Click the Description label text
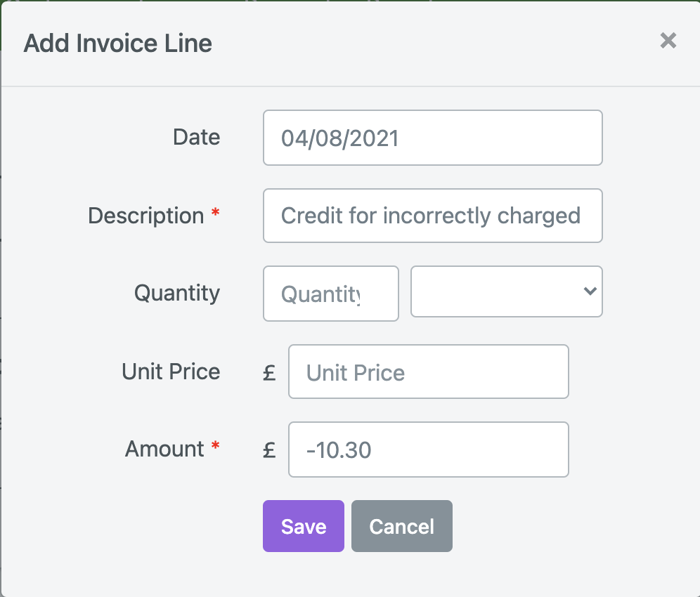The width and height of the screenshot is (700, 597). [x=146, y=216]
